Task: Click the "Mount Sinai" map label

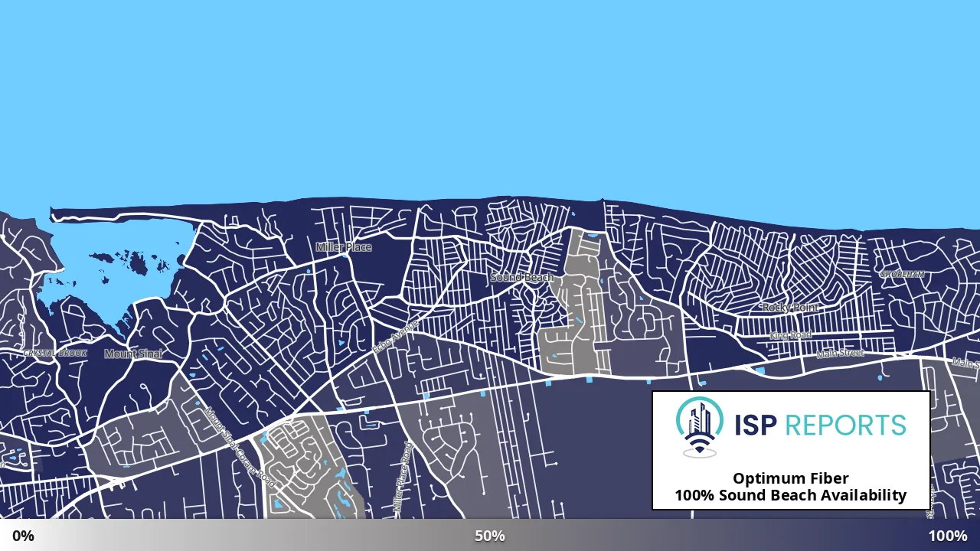Action: click(x=133, y=354)
